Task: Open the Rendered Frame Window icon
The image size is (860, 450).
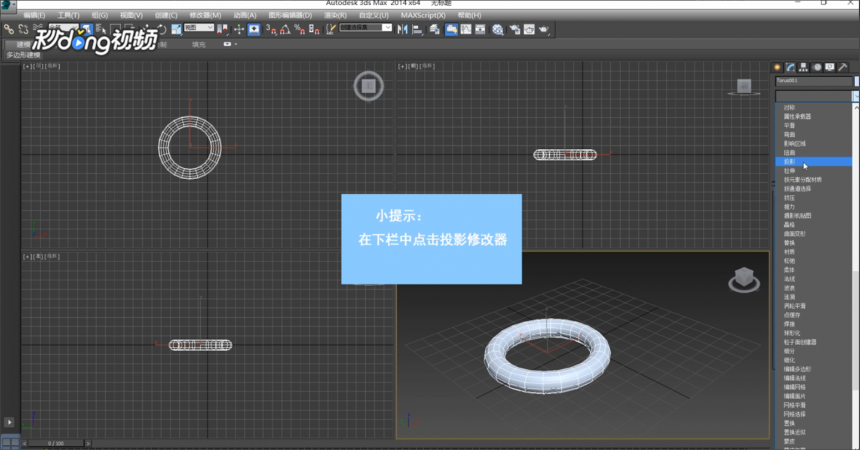Action: click(x=529, y=29)
